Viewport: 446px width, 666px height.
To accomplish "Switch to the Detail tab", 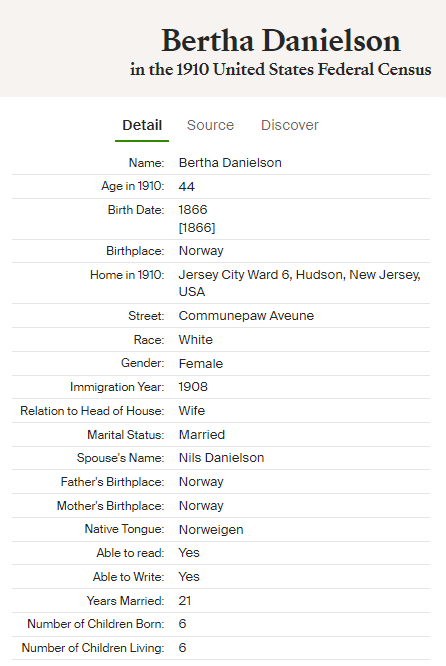I will coord(142,125).
